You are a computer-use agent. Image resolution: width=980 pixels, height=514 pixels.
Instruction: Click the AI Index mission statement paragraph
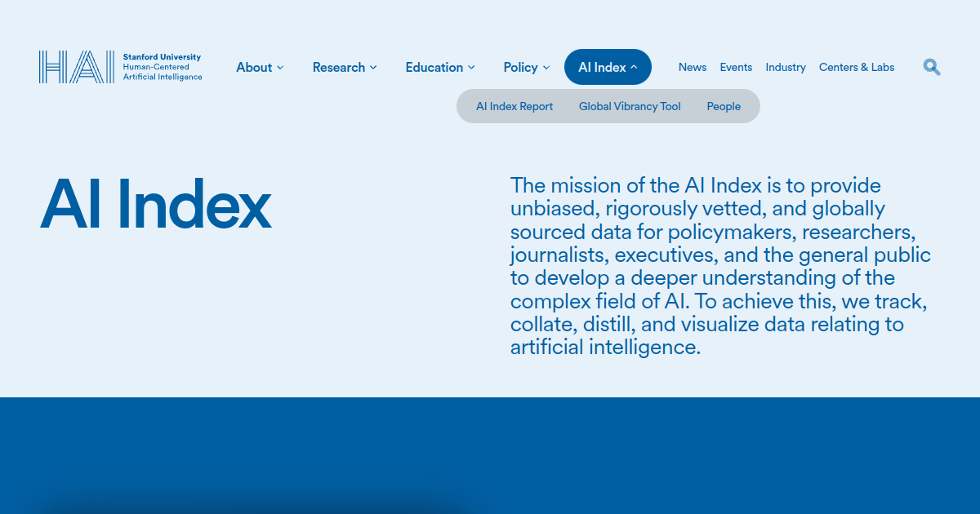click(x=720, y=266)
